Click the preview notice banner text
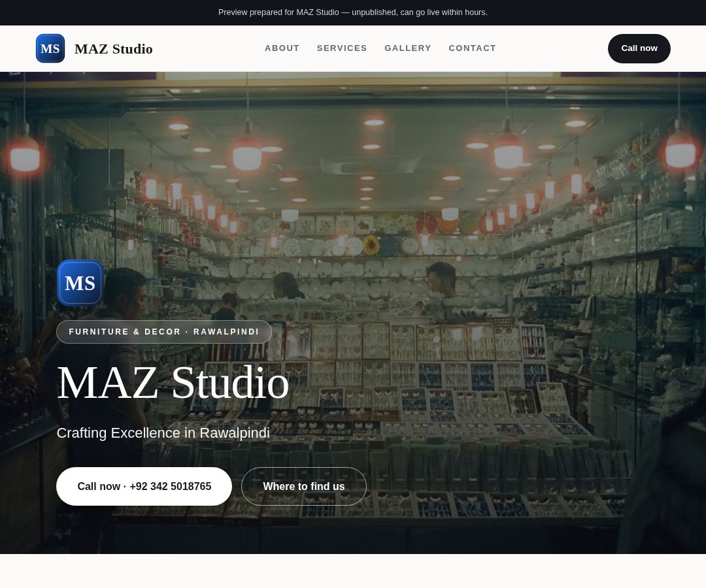This screenshot has height=588, width=706. click(x=353, y=12)
